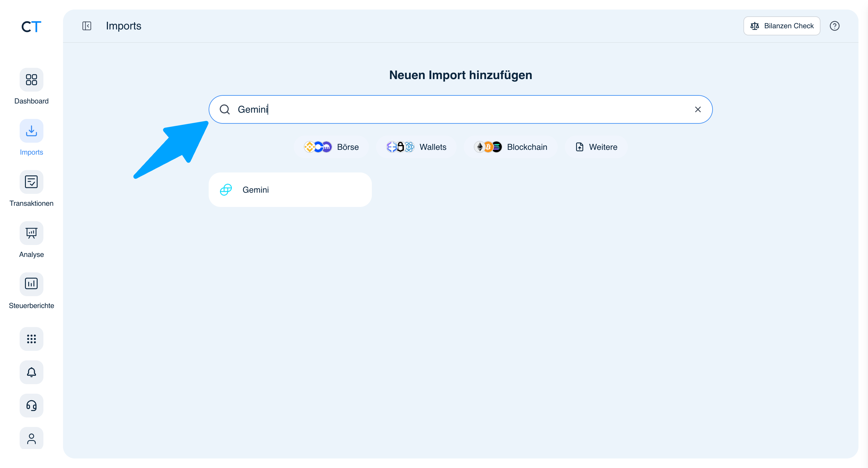Filter by Weitere category
868x468 pixels.
pos(596,147)
